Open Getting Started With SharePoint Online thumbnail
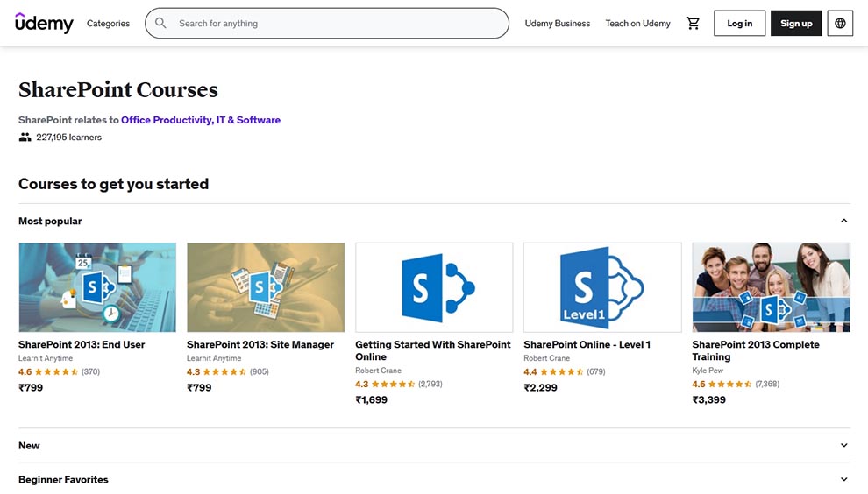The image size is (868, 494). [434, 287]
